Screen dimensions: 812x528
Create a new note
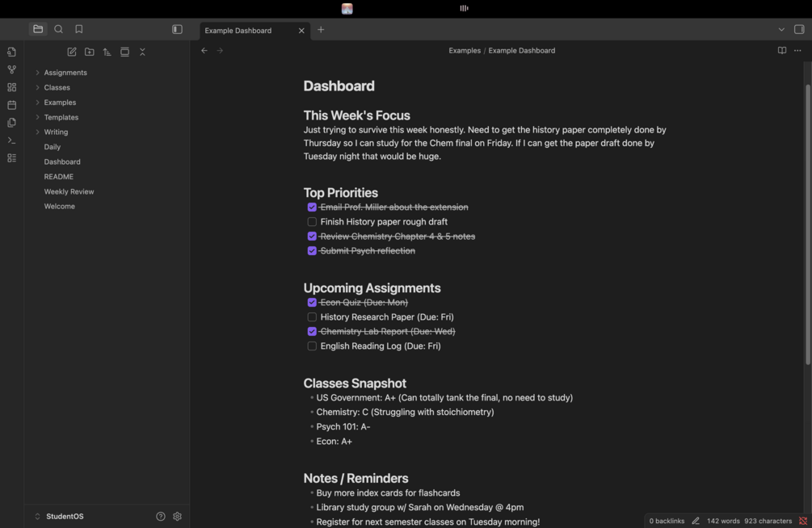coord(72,52)
